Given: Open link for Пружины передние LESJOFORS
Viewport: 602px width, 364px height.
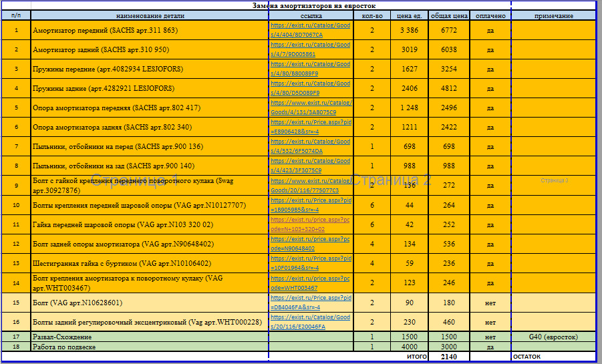Looking at the screenshot, I should click(x=310, y=69).
